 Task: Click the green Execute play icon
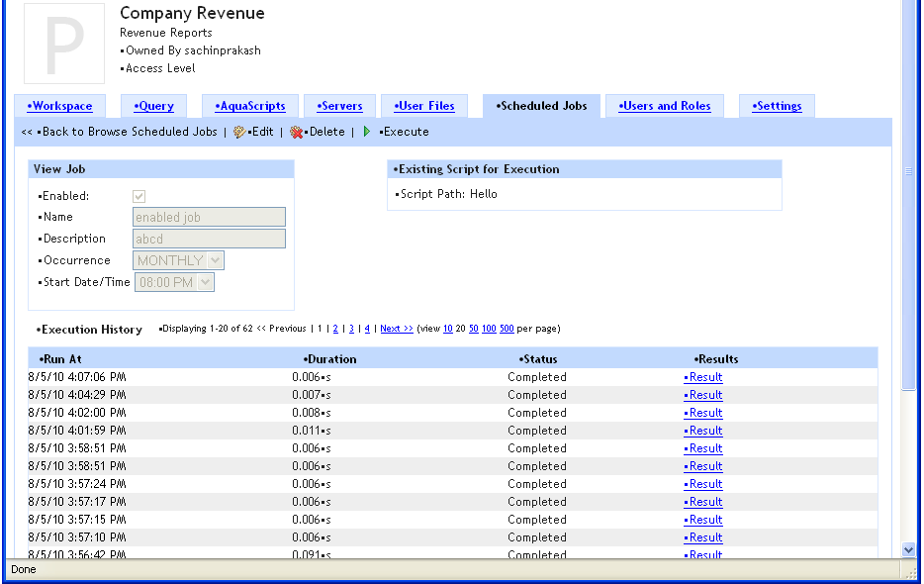367,132
